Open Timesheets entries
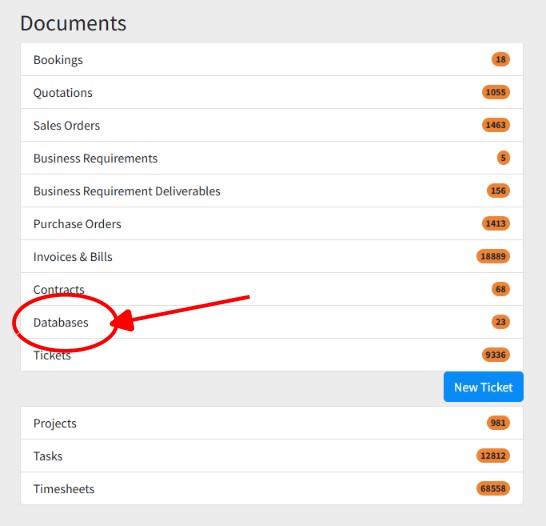546x526 pixels. 272,488
